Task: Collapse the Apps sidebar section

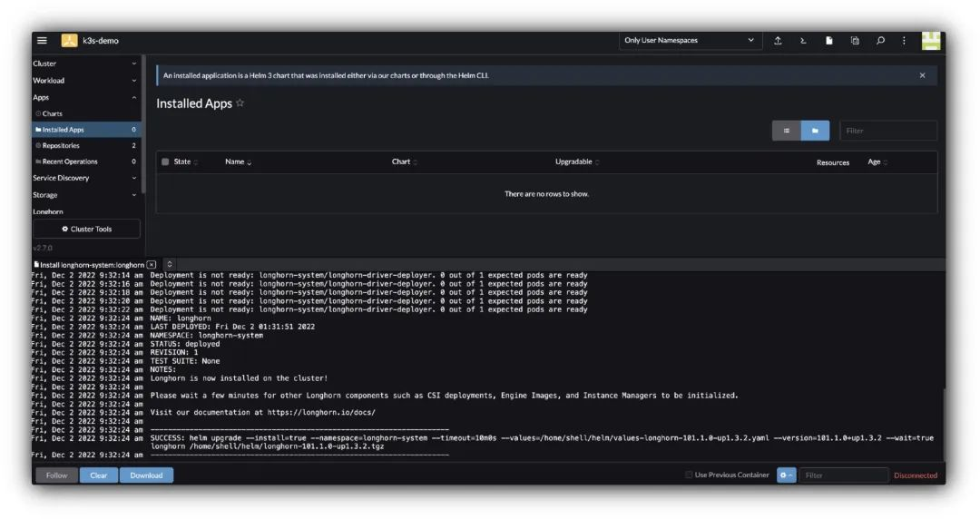Action: (85, 98)
